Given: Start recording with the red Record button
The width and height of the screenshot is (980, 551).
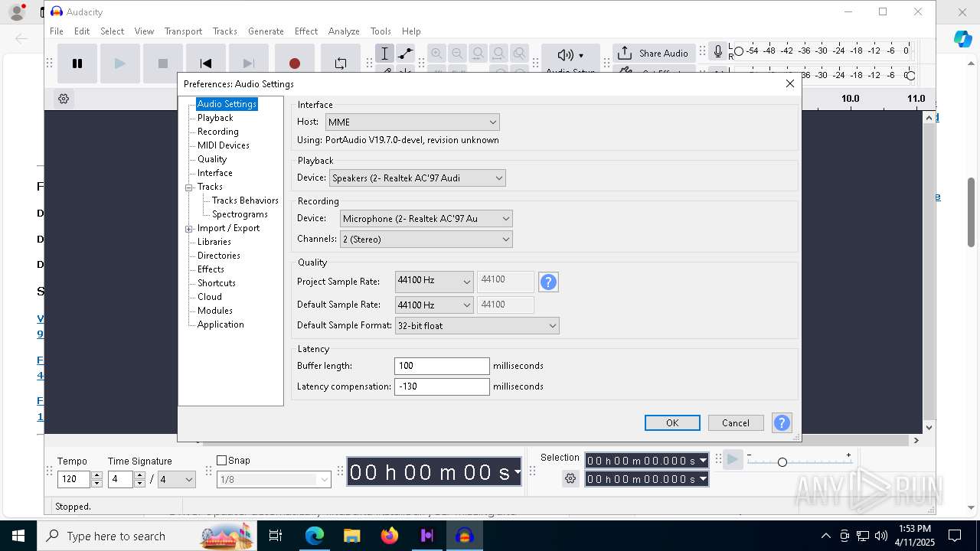Looking at the screenshot, I should 295,64.
